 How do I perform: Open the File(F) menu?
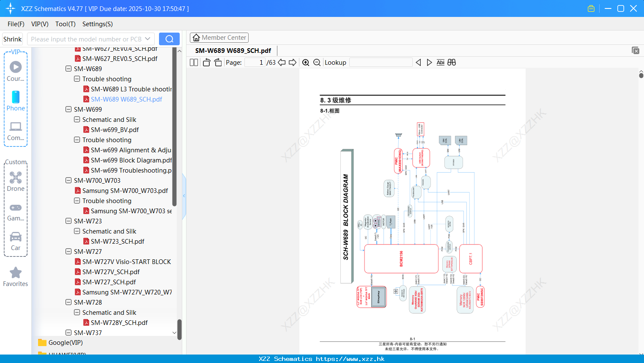click(x=16, y=24)
